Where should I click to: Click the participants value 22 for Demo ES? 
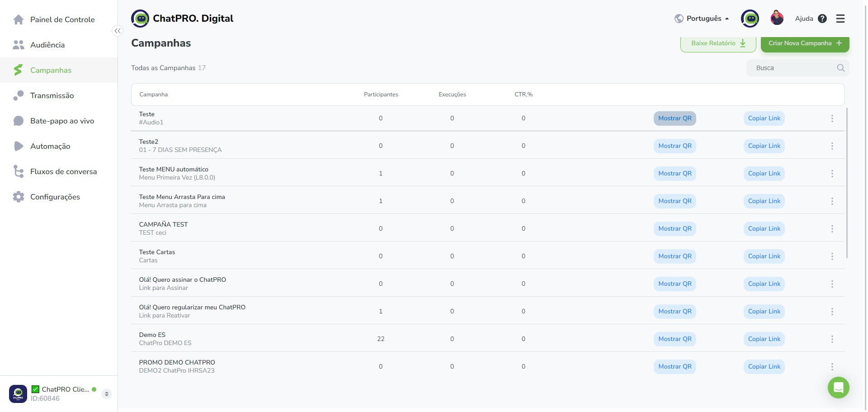pos(381,339)
